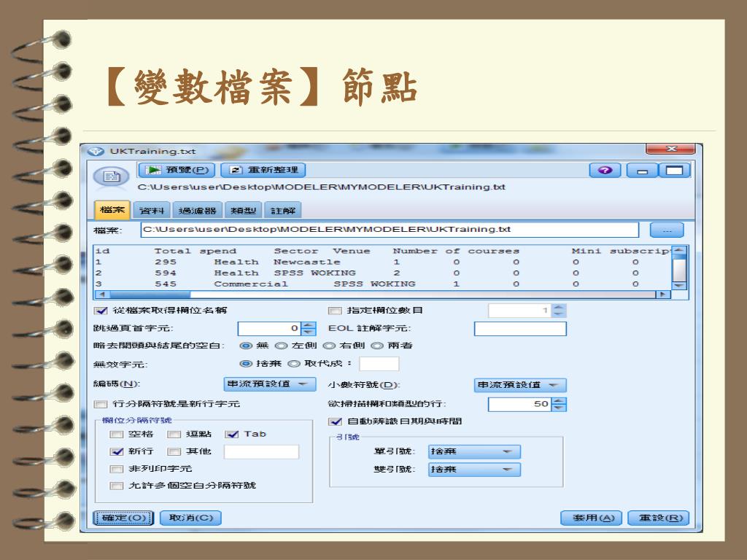Click the 其他 delimiter text field
This screenshot has width=747, height=560.
pos(261,452)
